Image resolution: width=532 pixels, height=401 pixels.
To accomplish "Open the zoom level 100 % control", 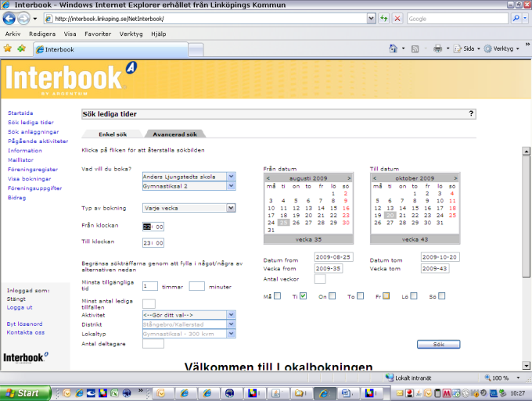I will coord(502,378).
